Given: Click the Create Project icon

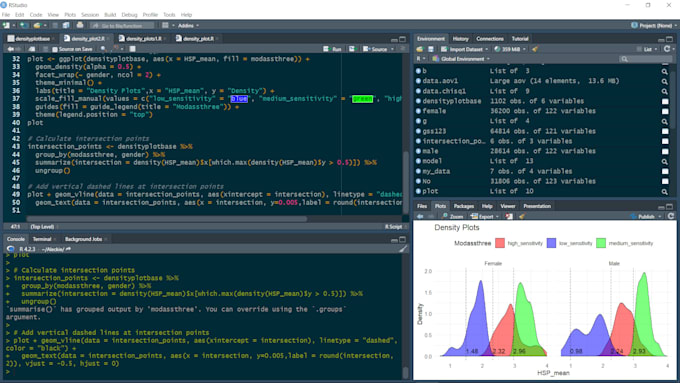Looking at the screenshot, I should pos(24,26).
